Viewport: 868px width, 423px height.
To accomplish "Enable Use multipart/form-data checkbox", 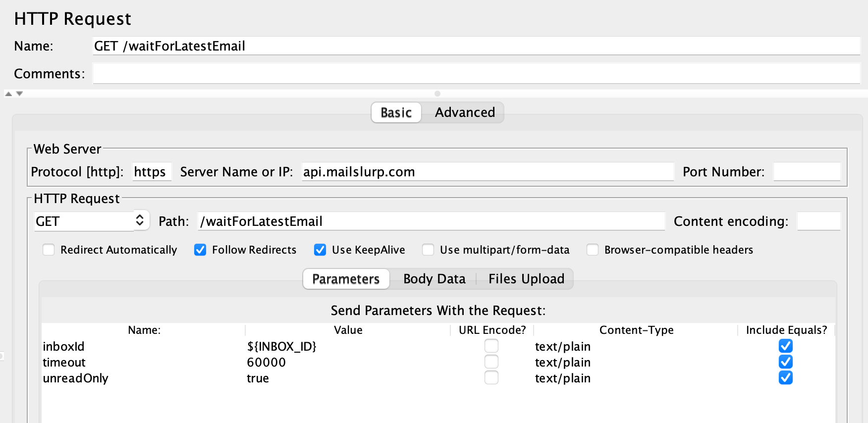I will [x=428, y=250].
